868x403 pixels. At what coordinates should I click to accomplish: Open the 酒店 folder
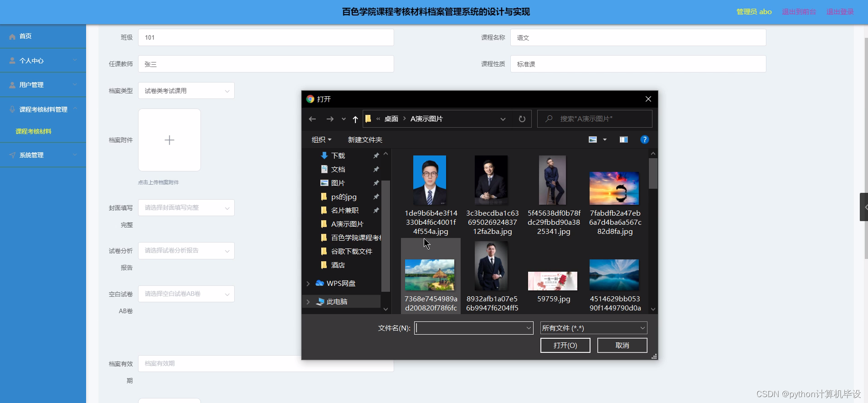338,265
